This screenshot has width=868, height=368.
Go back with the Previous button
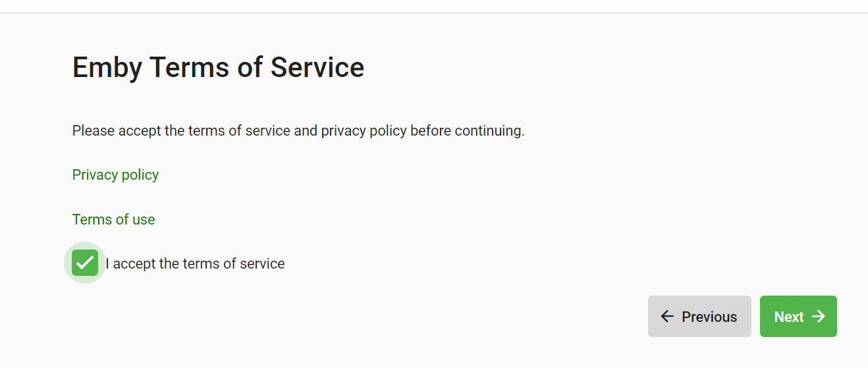(699, 317)
